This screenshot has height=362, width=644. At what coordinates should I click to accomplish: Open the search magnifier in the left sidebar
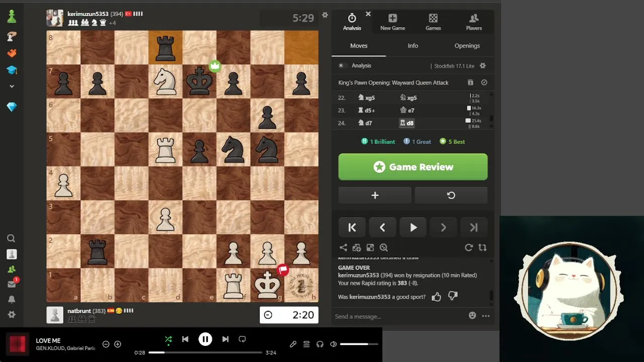[12, 238]
